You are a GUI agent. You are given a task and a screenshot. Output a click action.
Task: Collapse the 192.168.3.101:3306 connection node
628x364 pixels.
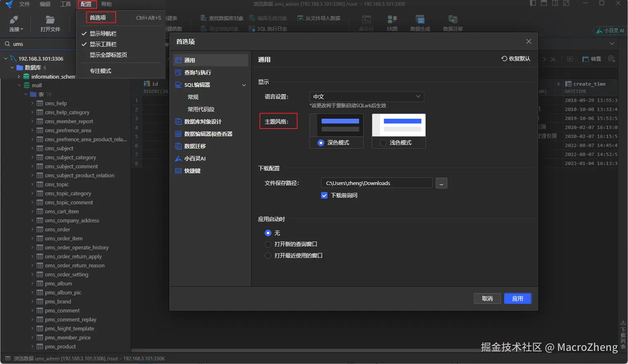tap(6, 59)
